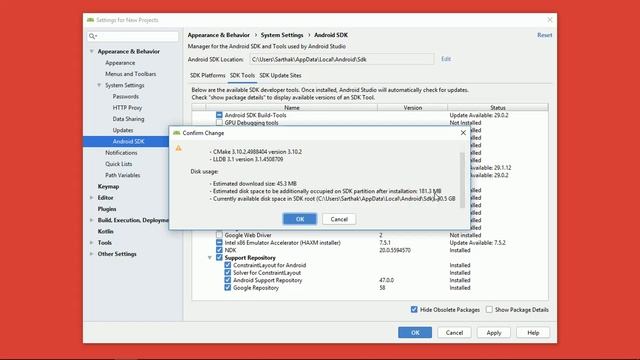Sort the table by the Status column header
Viewport: 640px width, 360px height.
498,108
